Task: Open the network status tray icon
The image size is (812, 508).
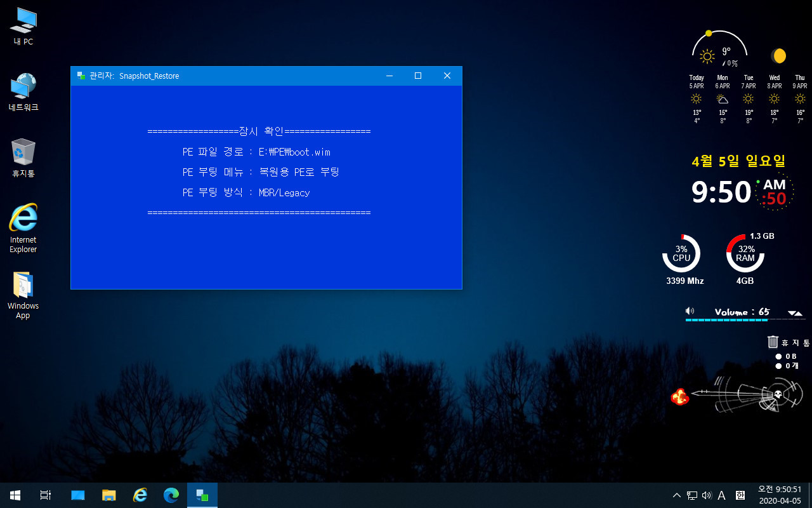Action: 692,495
